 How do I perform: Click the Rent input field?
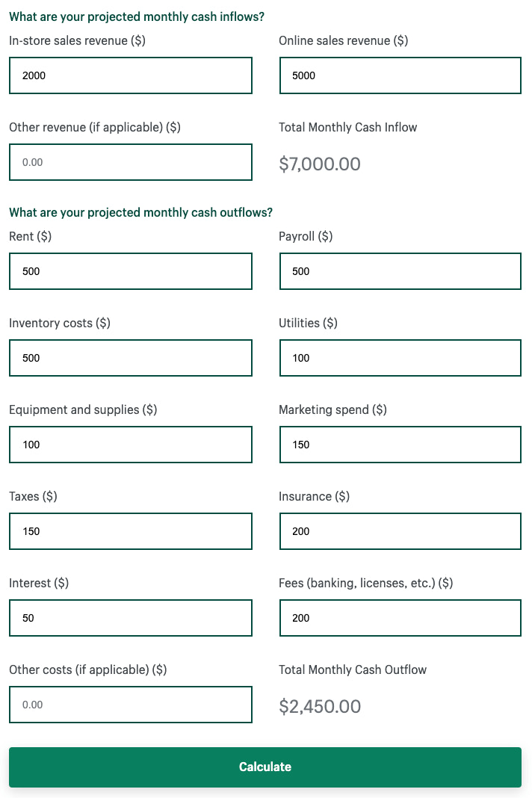tap(130, 271)
